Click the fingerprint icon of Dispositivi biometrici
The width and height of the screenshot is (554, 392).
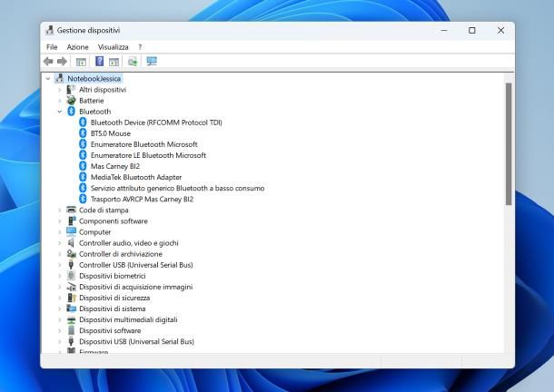pyautogui.click(x=71, y=276)
